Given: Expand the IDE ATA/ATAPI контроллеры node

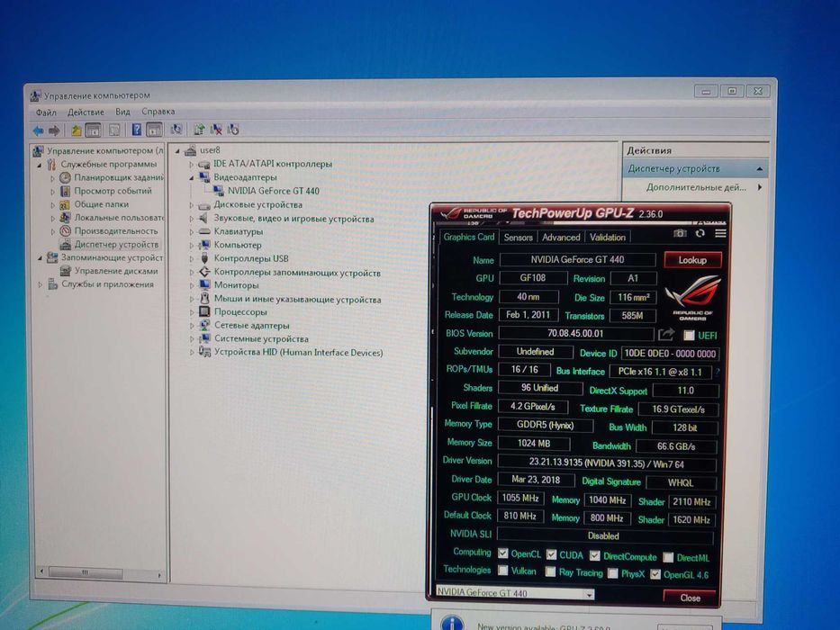Looking at the screenshot, I should pyautogui.click(x=191, y=164).
